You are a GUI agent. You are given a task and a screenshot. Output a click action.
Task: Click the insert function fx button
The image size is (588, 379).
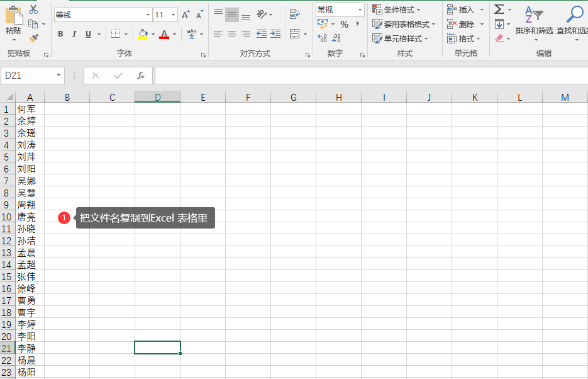(x=141, y=76)
